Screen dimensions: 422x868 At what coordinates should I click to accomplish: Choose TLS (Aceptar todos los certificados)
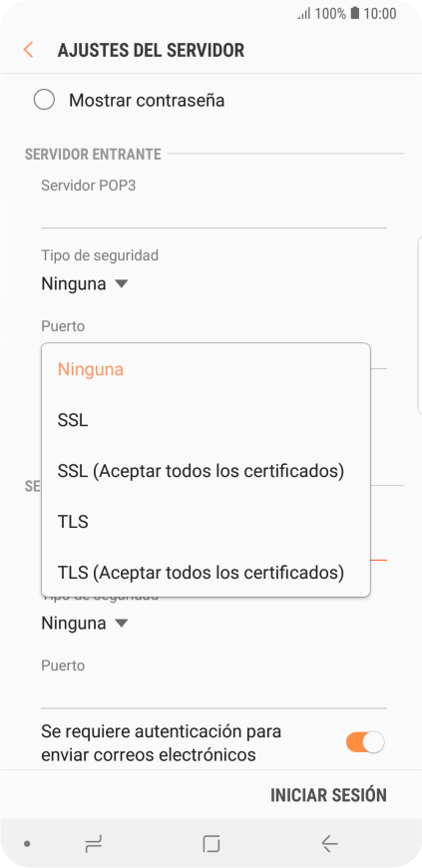pos(206,572)
